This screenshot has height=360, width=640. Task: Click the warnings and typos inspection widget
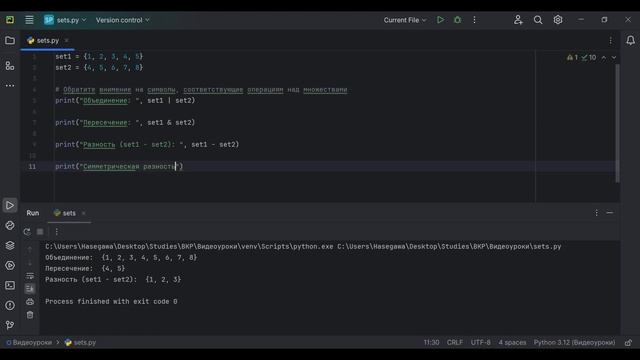(581, 58)
